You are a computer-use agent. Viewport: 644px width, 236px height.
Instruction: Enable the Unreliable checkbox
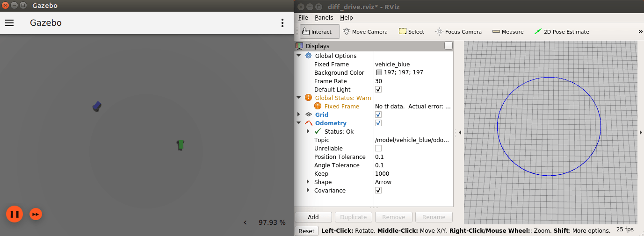(x=378, y=148)
